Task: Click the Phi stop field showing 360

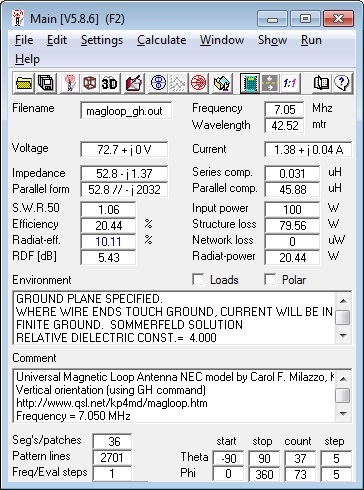Action: 264,474
